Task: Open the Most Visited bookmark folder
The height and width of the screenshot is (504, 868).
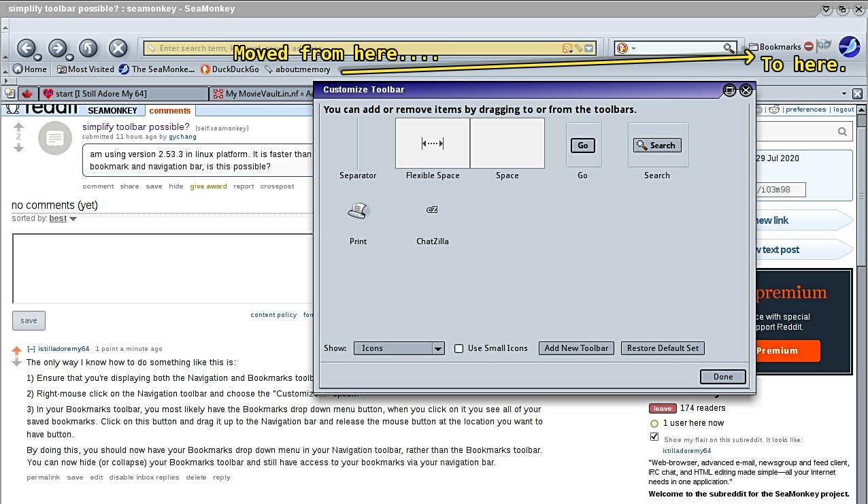Action: click(x=86, y=69)
